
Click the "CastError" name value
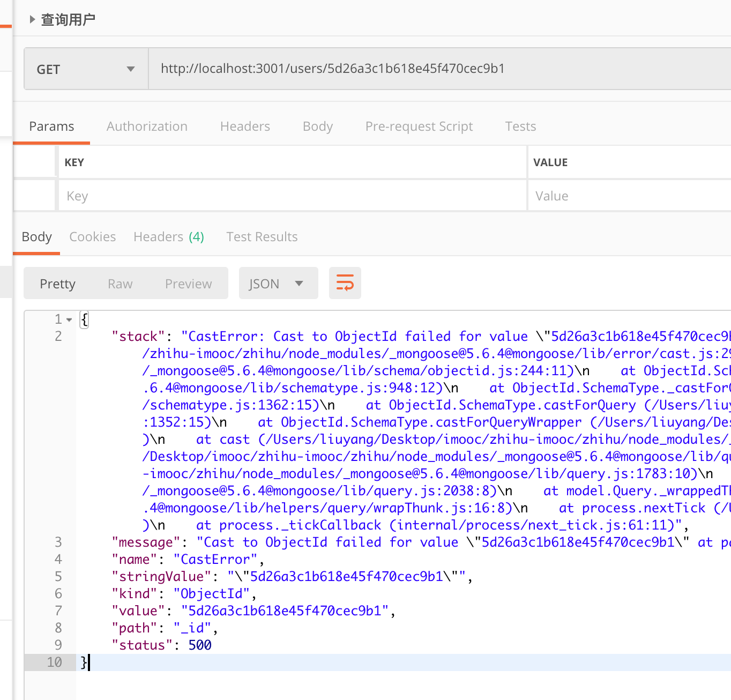click(215, 560)
